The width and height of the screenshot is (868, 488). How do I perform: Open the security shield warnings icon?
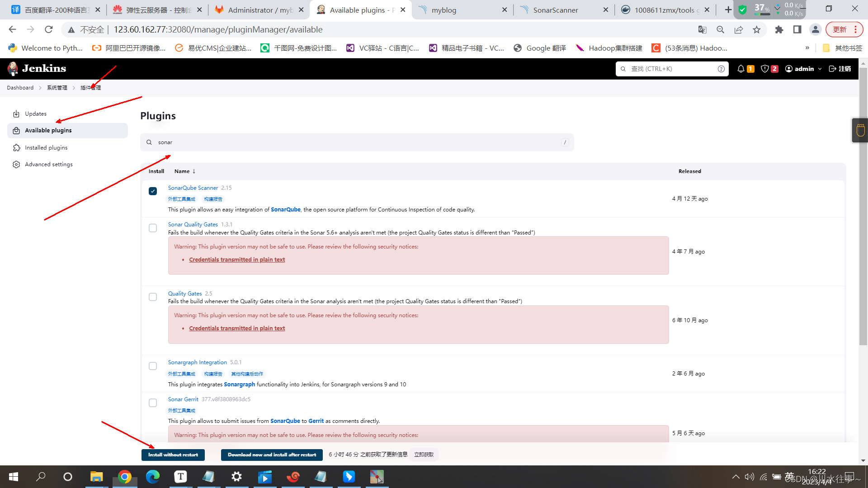[764, 69]
